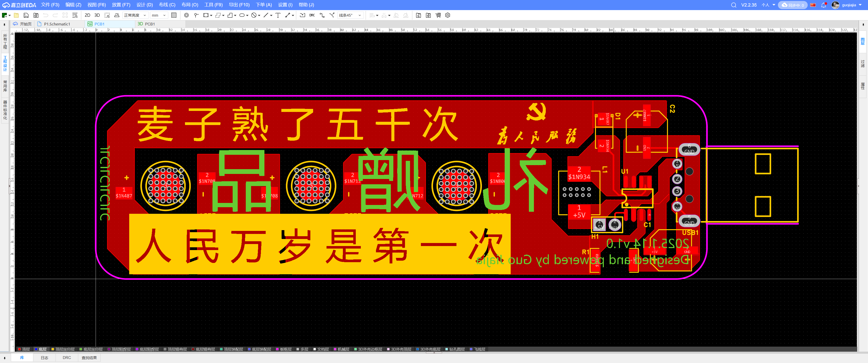Open the application settings gear
Screen dimensions: 868x363
tap(447, 15)
